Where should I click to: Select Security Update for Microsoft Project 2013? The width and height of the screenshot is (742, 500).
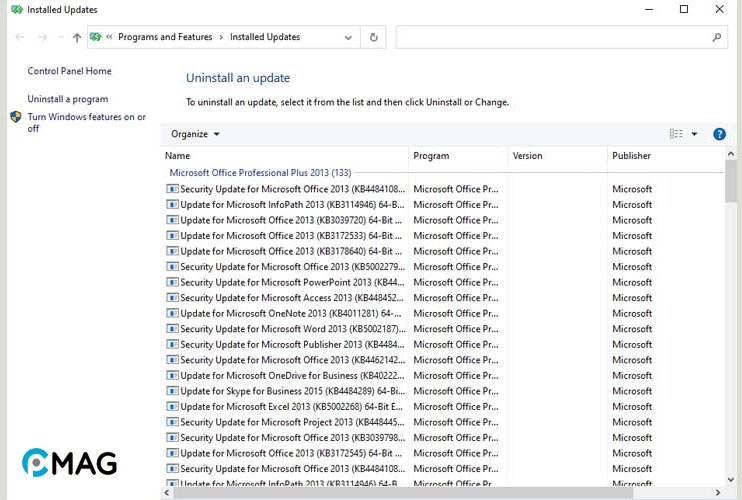292,422
